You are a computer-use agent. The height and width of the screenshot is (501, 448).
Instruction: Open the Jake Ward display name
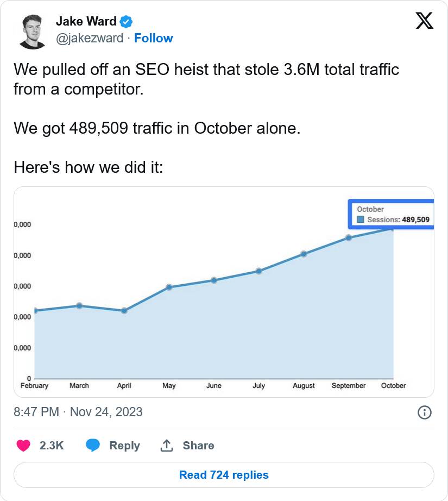coord(86,21)
